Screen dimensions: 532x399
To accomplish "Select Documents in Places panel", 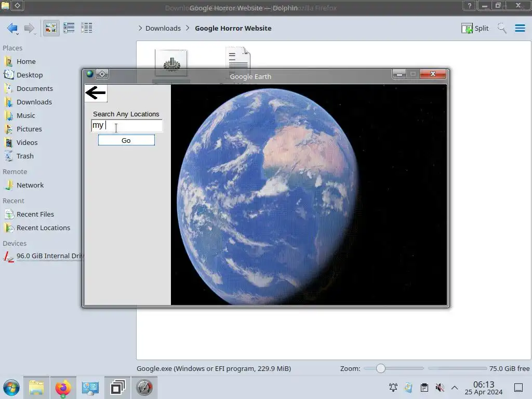I will tap(35, 88).
